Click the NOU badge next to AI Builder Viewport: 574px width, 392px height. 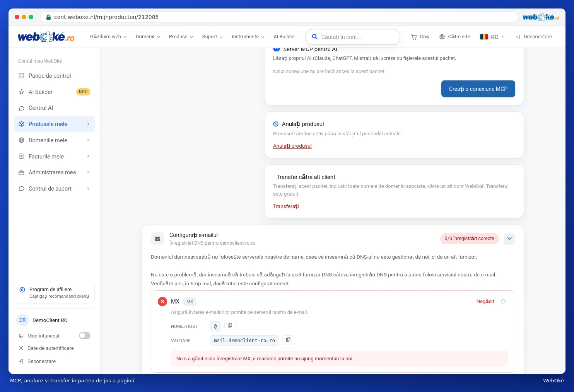[83, 92]
